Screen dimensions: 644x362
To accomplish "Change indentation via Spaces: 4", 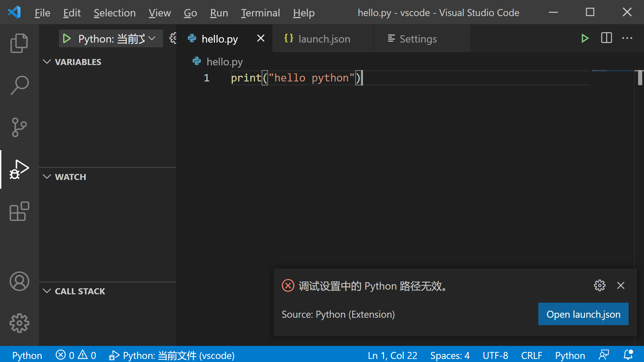I will 450,355.
